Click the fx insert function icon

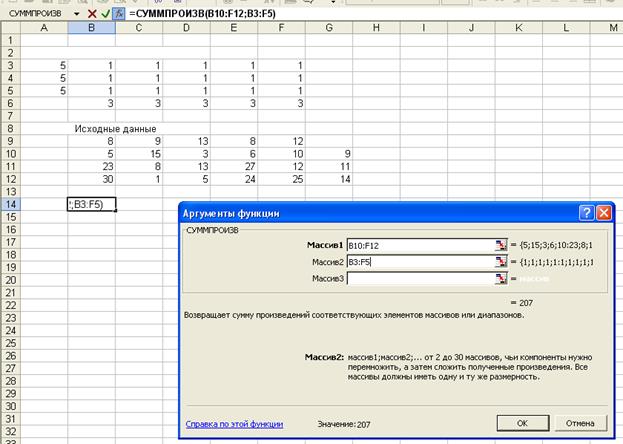pyautogui.click(x=118, y=14)
